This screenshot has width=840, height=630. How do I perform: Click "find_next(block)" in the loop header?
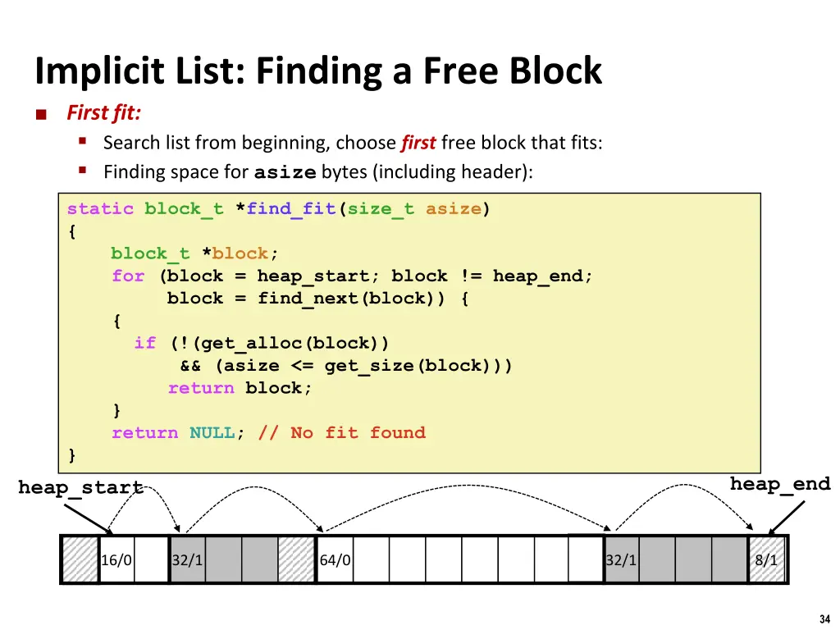(x=351, y=299)
